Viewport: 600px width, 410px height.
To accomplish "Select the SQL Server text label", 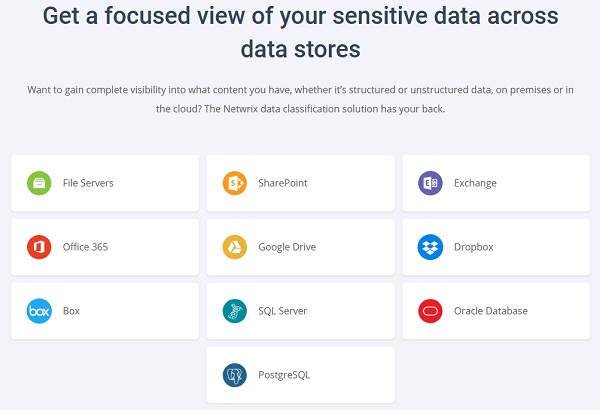I will pos(282,311).
